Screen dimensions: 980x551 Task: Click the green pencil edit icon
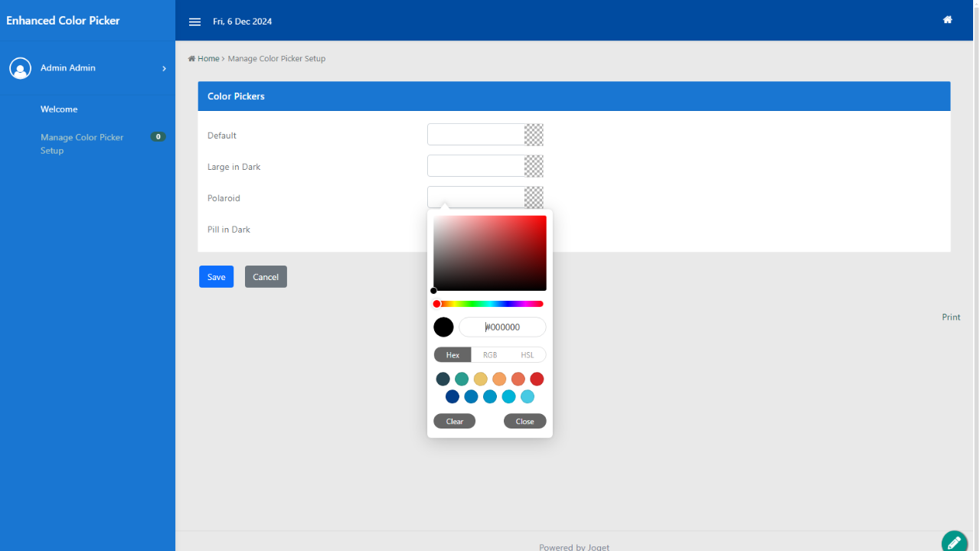954,542
